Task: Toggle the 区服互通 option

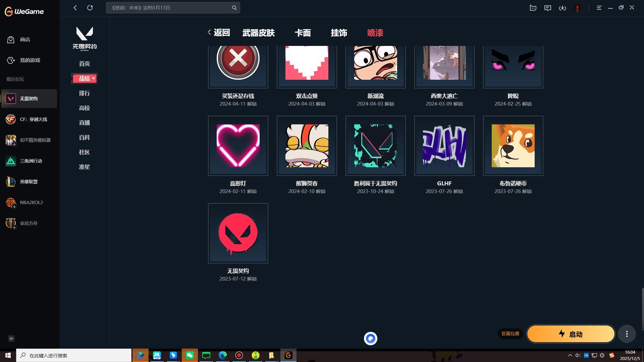Action: point(510,334)
